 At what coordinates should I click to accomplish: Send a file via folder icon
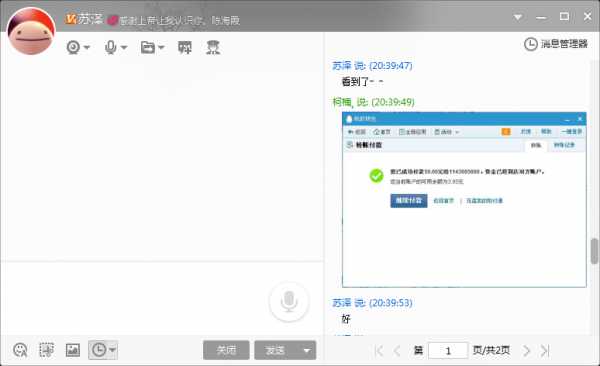click(x=148, y=47)
